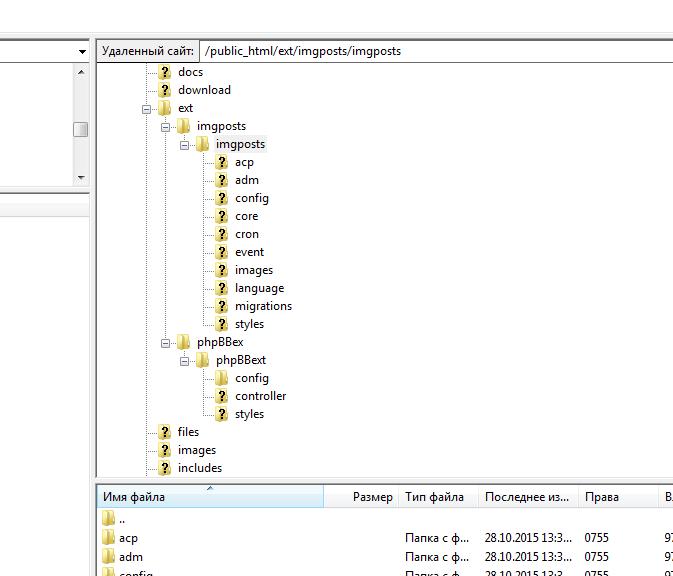Select the language folder in tree
The width and height of the screenshot is (673, 576).
coord(259,288)
